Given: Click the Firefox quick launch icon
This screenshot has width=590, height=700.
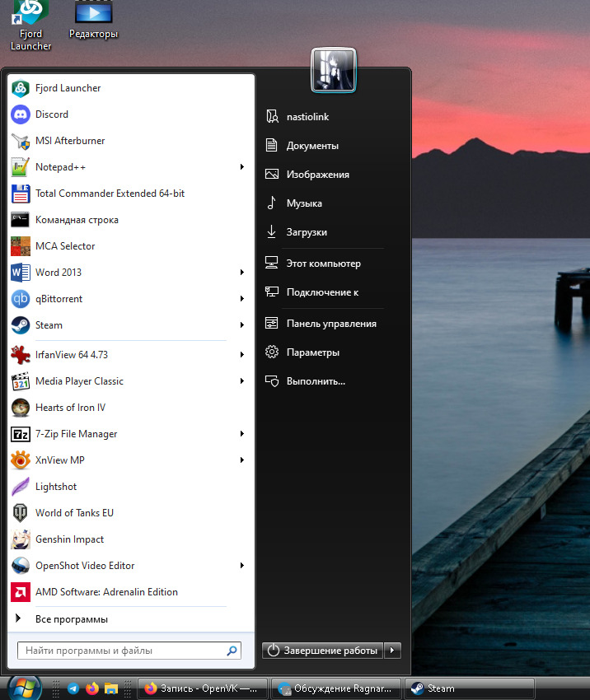Looking at the screenshot, I should [92, 688].
